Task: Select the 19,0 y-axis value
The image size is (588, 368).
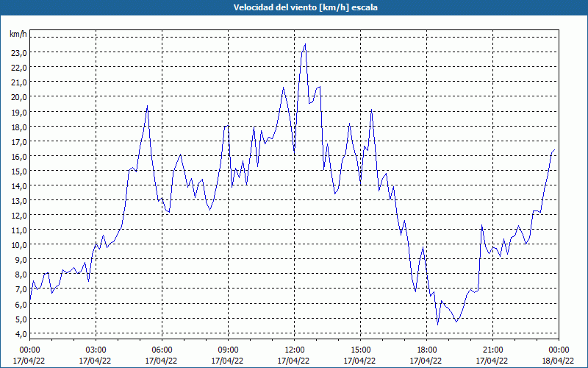Action: pyautogui.click(x=19, y=113)
